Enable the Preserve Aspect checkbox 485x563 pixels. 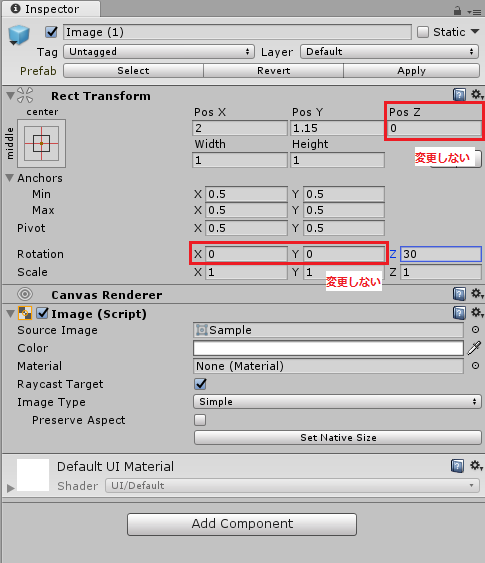tap(200, 420)
